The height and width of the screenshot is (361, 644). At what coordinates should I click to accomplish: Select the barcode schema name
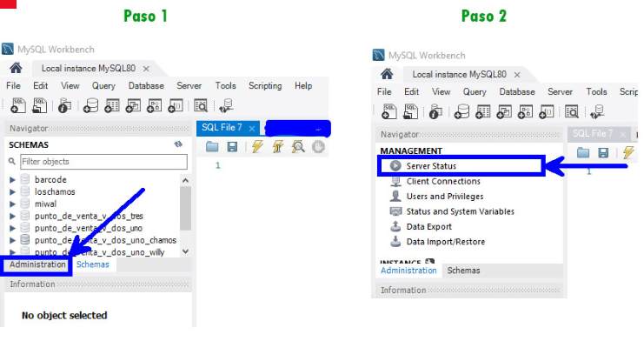[50, 180]
